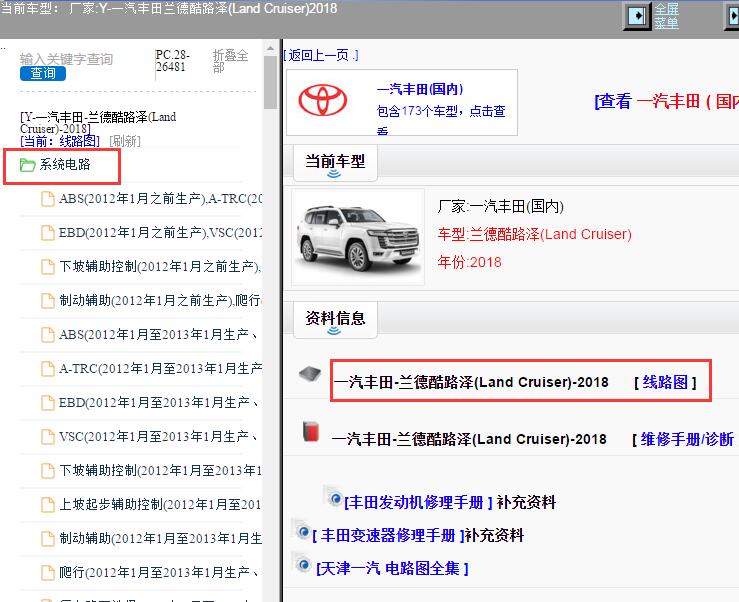
Task: Click Y-一汽丰田-兰德酷路泽(Land Cruiser)-2018 tree title
Action: coord(98,123)
